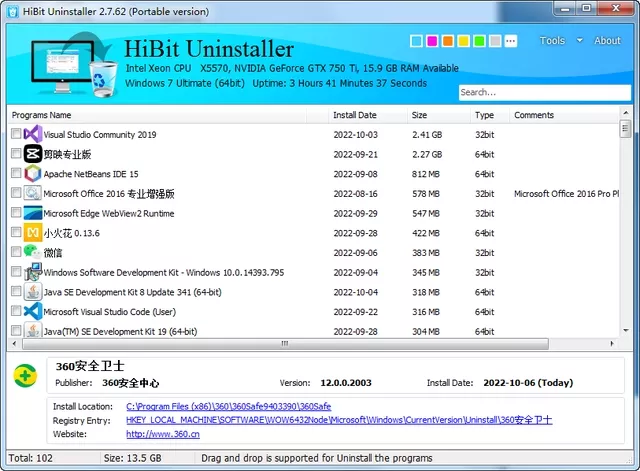Sort by Comments column header
The width and height of the screenshot is (640, 471).
(x=564, y=115)
